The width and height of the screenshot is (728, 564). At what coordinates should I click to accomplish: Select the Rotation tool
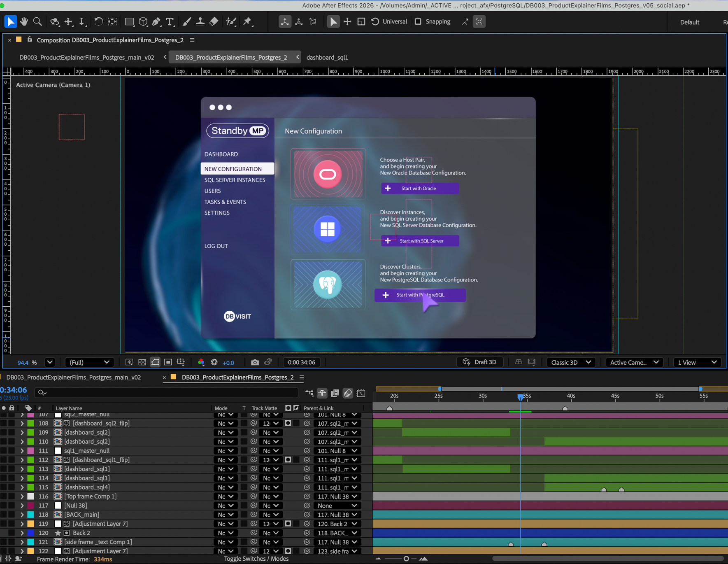click(98, 21)
